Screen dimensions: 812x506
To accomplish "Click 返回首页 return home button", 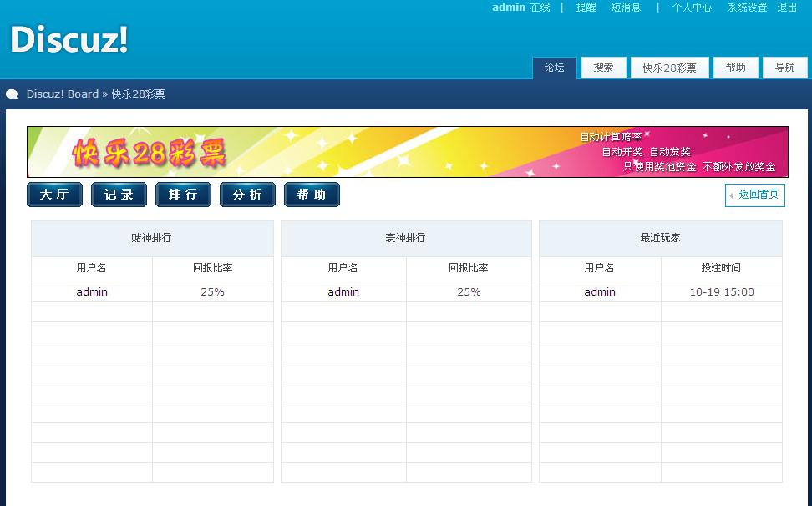I will 755,195.
